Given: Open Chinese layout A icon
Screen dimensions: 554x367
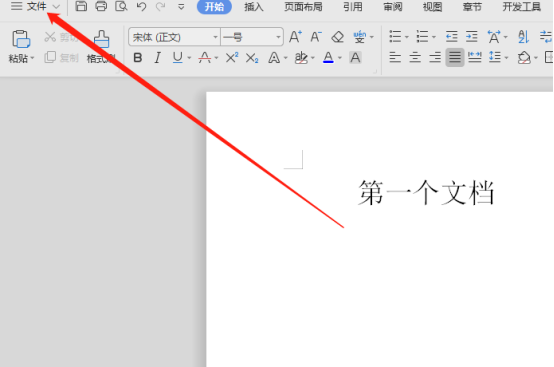Looking at the screenshot, I should click(494, 36).
